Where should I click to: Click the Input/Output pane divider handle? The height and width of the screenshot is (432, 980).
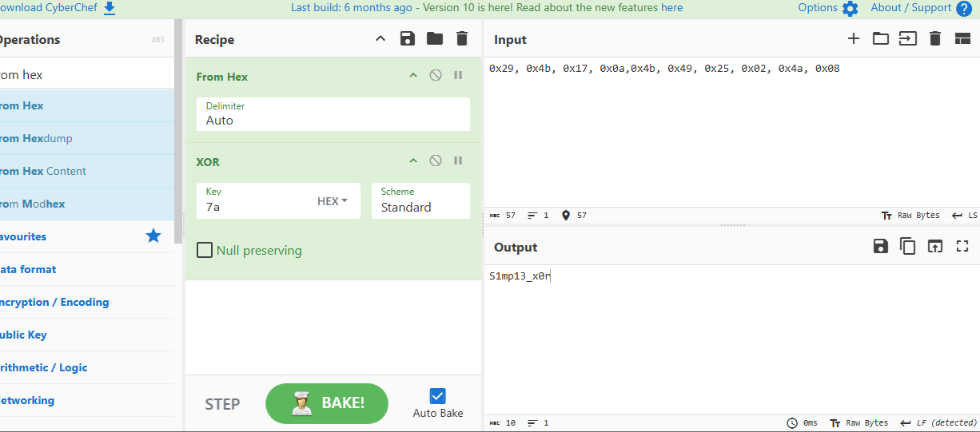(732, 225)
